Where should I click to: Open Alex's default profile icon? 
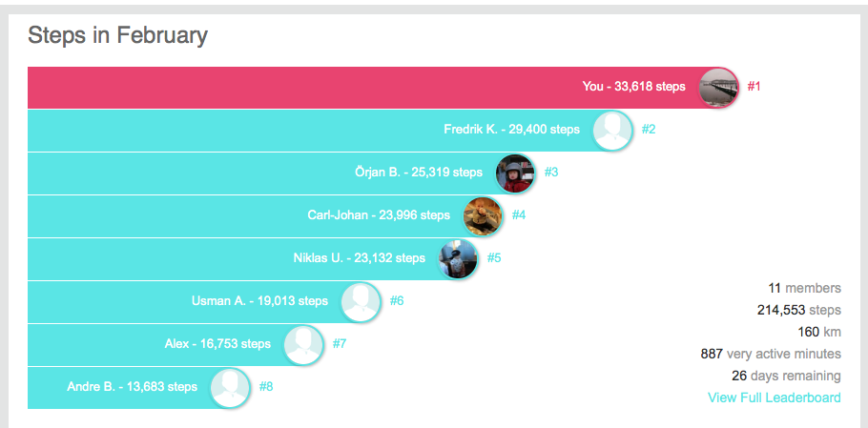tap(303, 344)
